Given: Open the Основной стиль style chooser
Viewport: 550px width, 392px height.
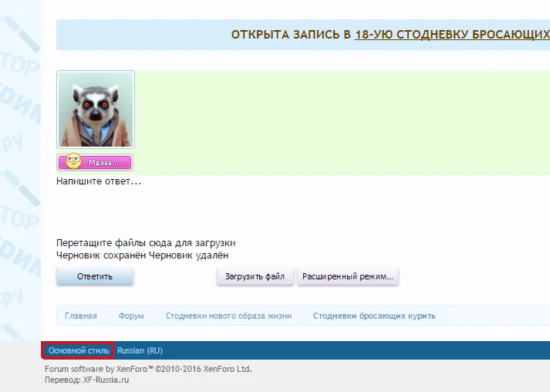Looking at the screenshot, I should point(79,350).
